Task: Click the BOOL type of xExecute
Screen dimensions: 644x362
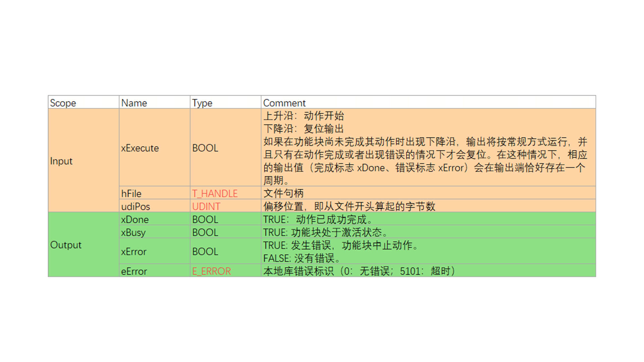Action: (x=205, y=148)
